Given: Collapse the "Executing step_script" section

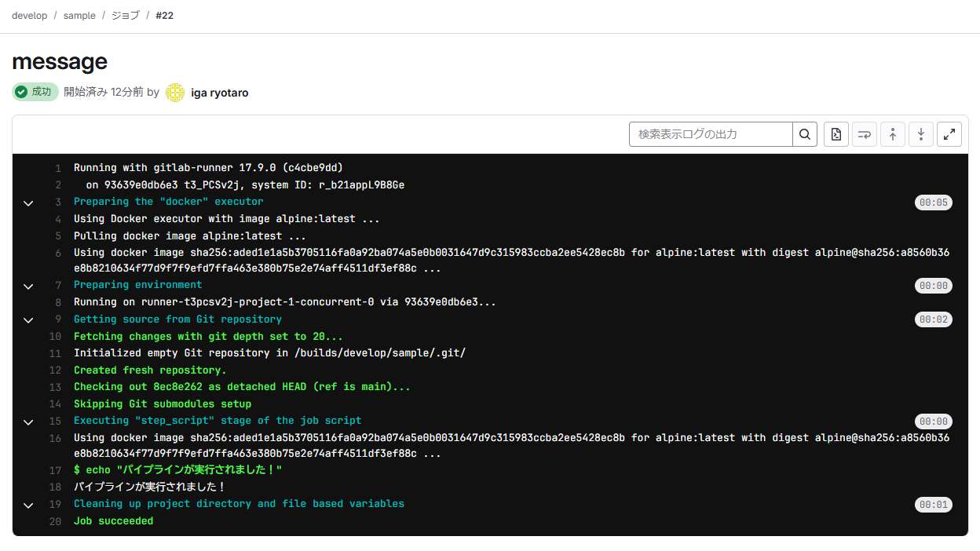Looking at the screenshot, I should pos(28,421).
